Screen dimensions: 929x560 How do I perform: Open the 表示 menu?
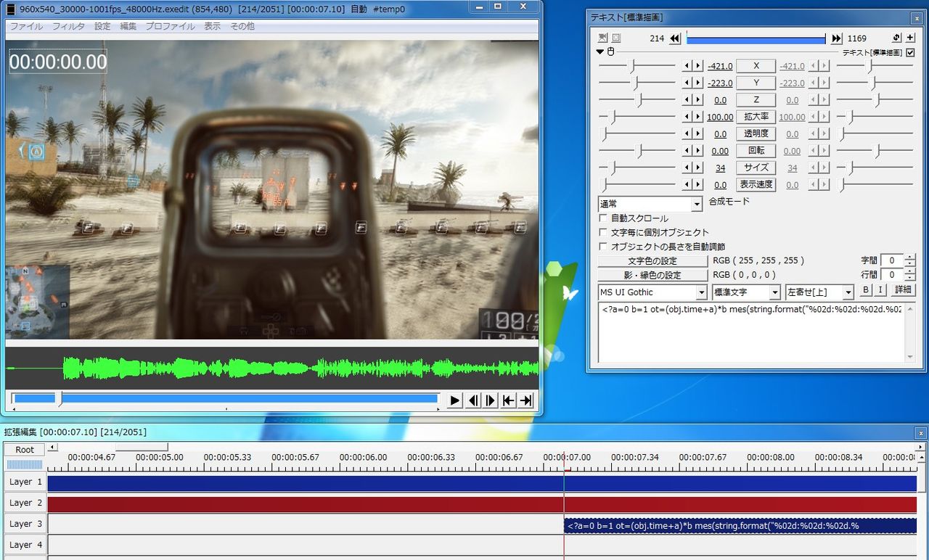212,26
